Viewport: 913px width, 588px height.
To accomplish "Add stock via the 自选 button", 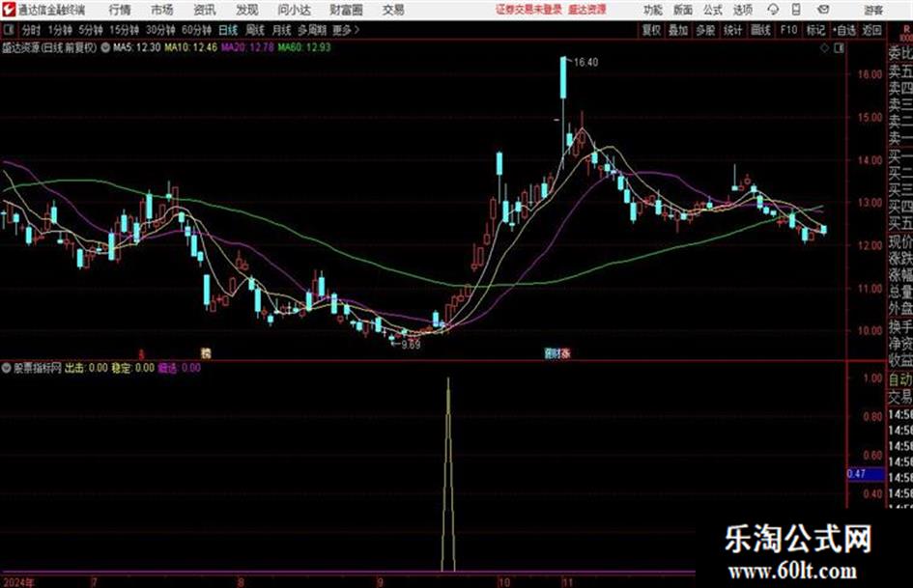I will pos(844,30).
